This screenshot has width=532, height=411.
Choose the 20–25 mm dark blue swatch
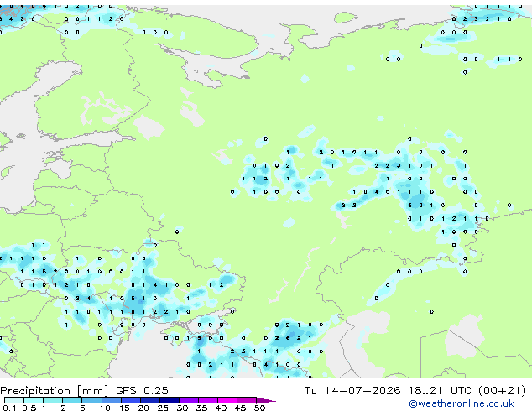(x=149, y=400)
